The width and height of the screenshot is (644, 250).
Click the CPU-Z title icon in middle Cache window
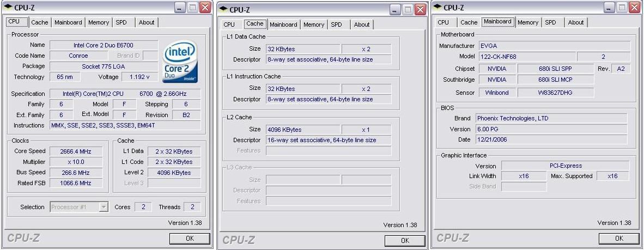pyautogui.click(x=223, y=9)
